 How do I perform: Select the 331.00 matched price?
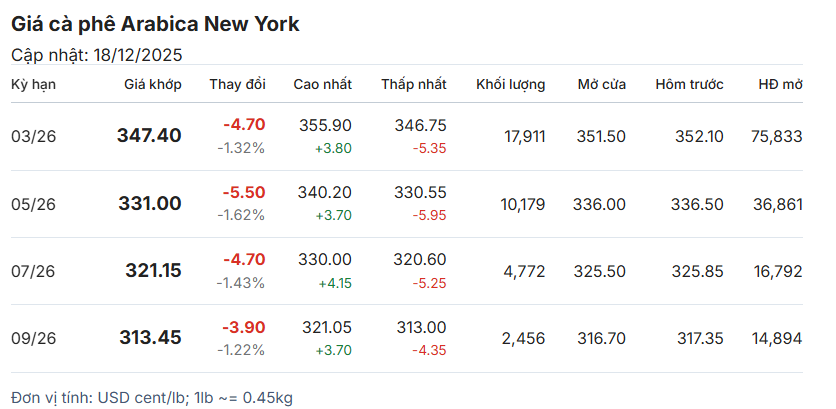tap(149, 203)
